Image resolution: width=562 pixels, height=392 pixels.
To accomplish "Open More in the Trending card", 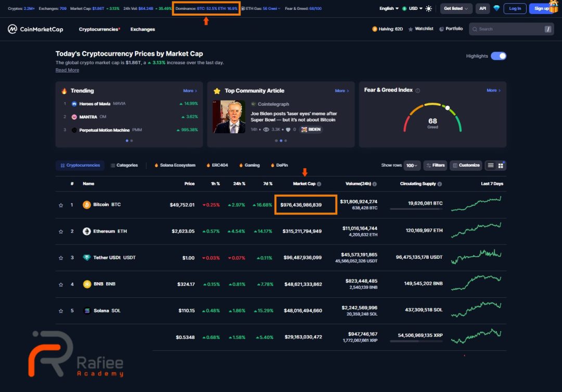I will 190,91.
